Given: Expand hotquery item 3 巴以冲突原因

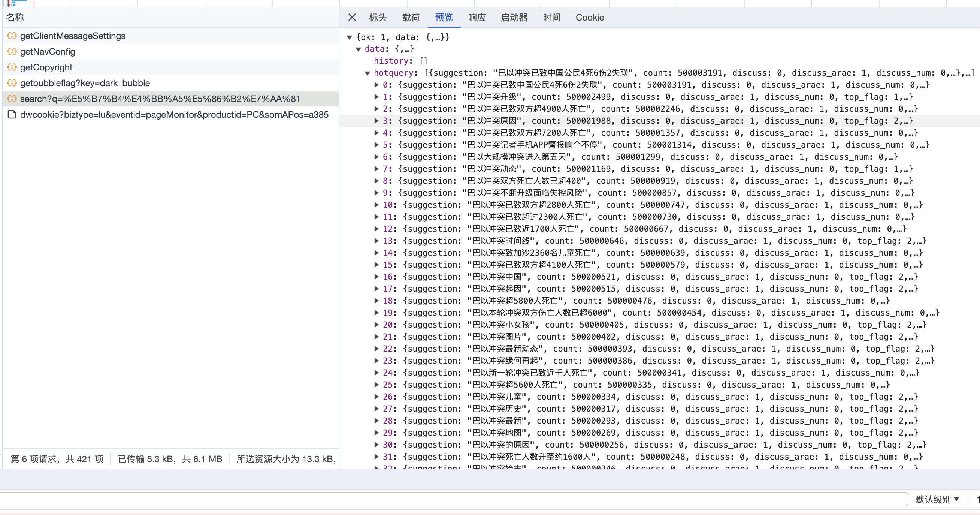Looking at the screenshot, I should [376, 121].
